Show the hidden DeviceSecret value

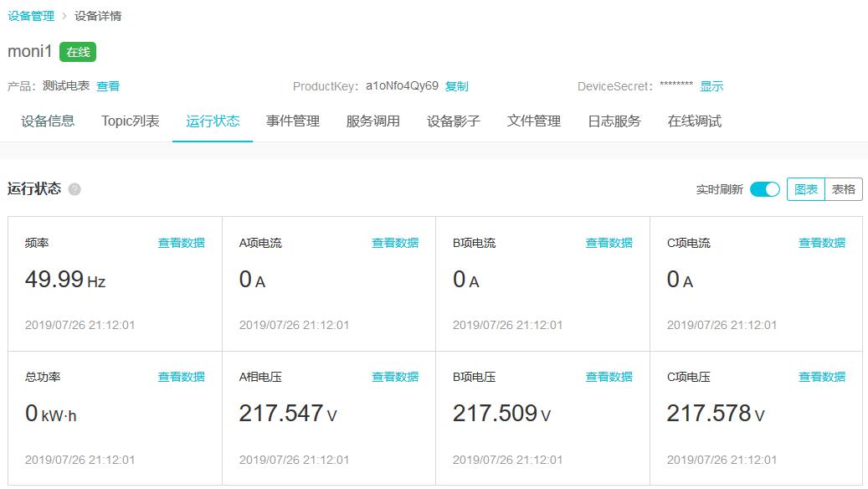coord(711,86)
